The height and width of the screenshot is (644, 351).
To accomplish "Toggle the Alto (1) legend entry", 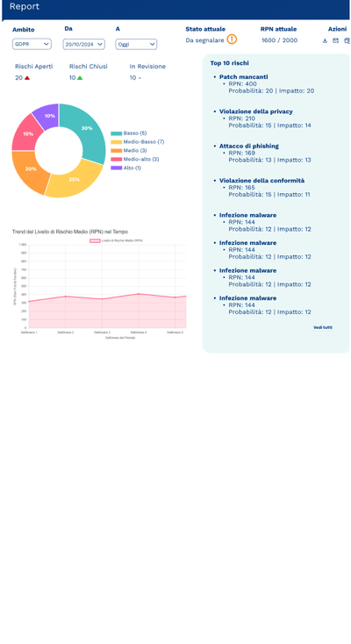I will 126,168.
